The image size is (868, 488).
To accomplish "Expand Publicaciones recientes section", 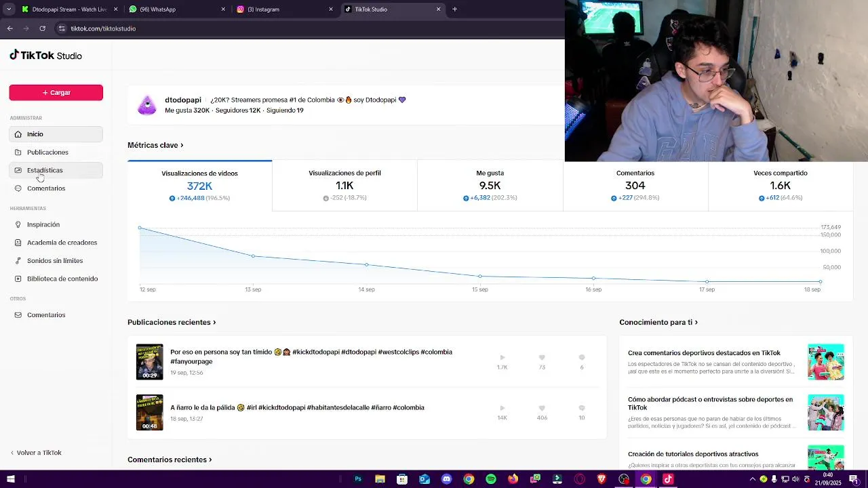I will coord(172,322).
